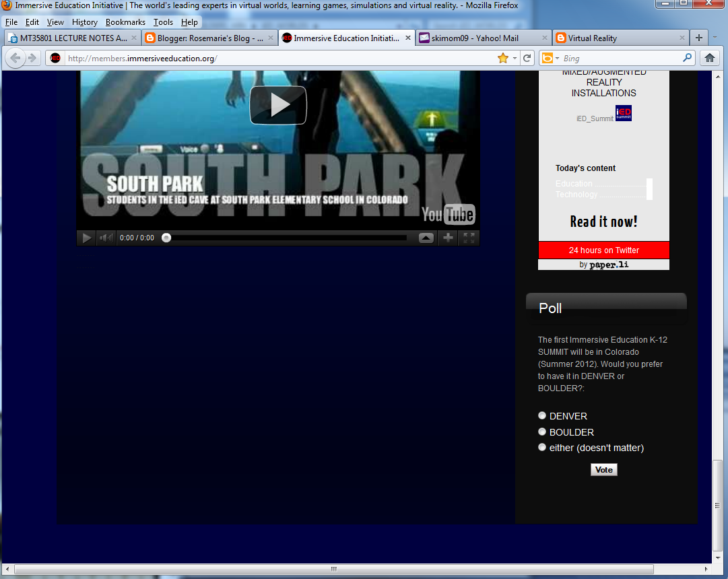The image size is (728, 579).
Task: Click the 24 hours on Twitter banner
Action: 603,250
